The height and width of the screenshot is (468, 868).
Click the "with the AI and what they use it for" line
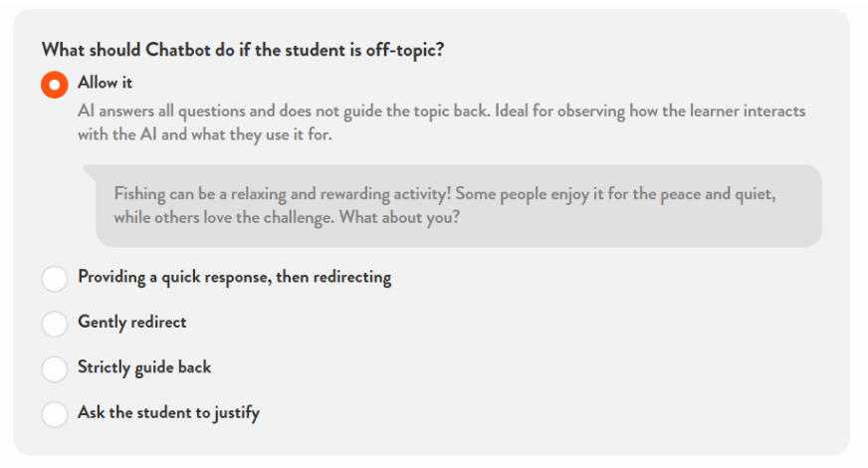[x=204, y=135]
